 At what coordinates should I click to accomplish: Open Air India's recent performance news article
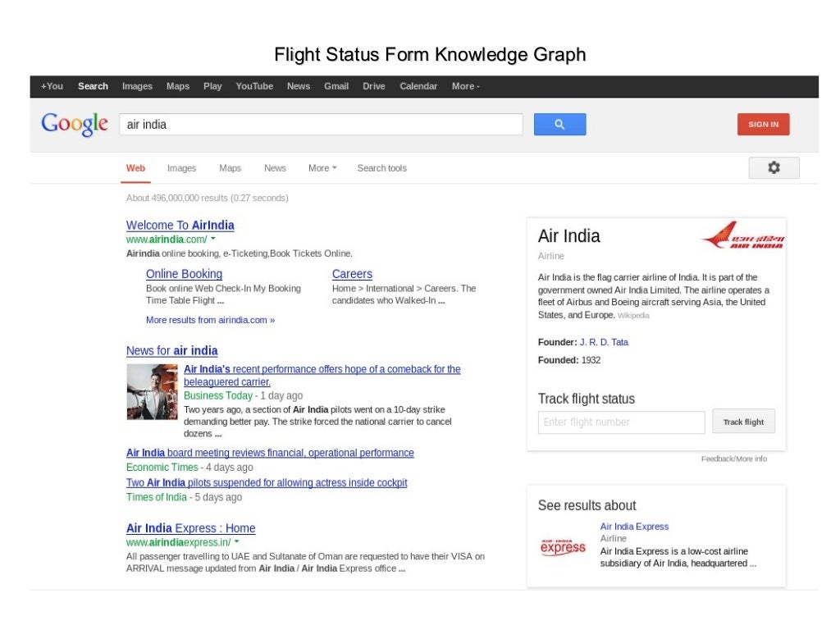pos(322,375)
